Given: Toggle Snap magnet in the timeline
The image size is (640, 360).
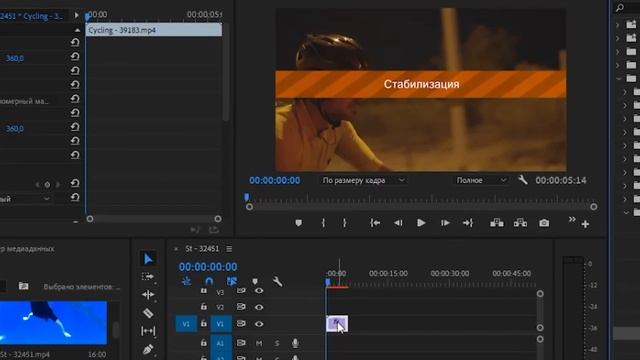Looking at the screenshot, I should [x=209, y=281].
